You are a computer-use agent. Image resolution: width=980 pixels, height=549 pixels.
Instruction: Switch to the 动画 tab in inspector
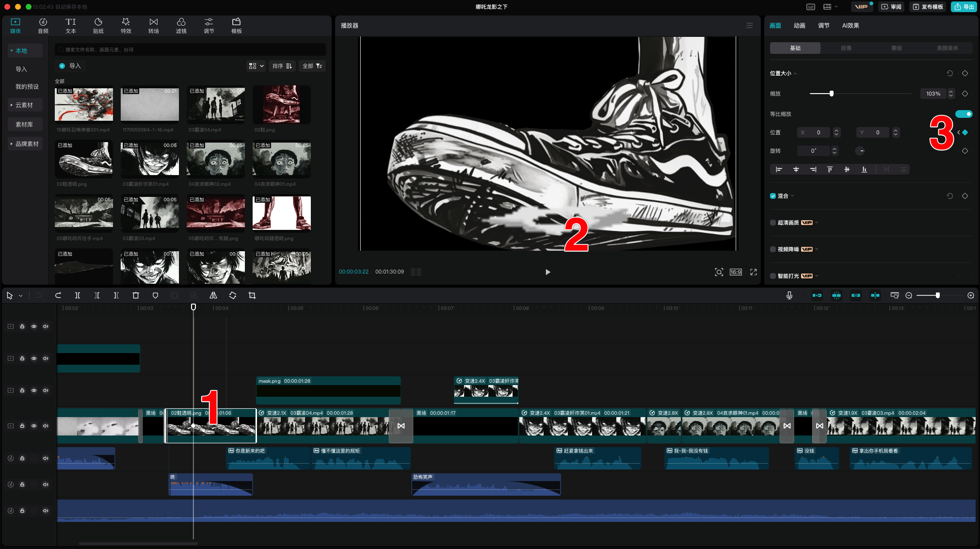pyautogui.click(x=799, y=26)
